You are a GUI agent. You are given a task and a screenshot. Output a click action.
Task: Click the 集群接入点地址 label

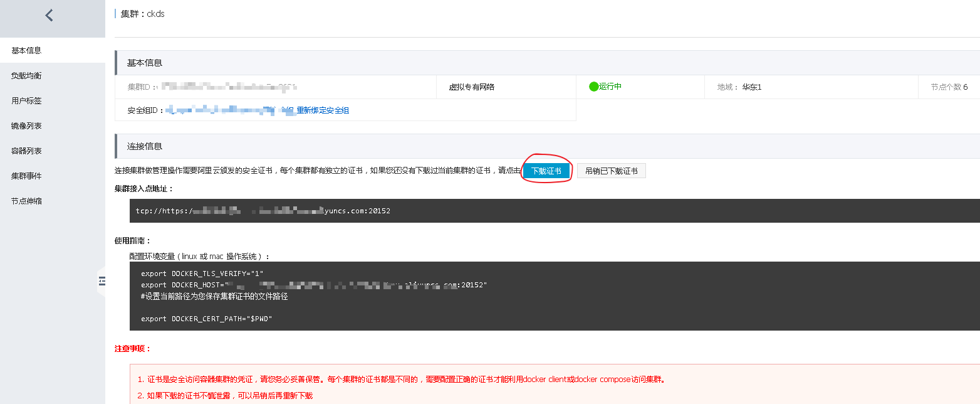[144, 188]
